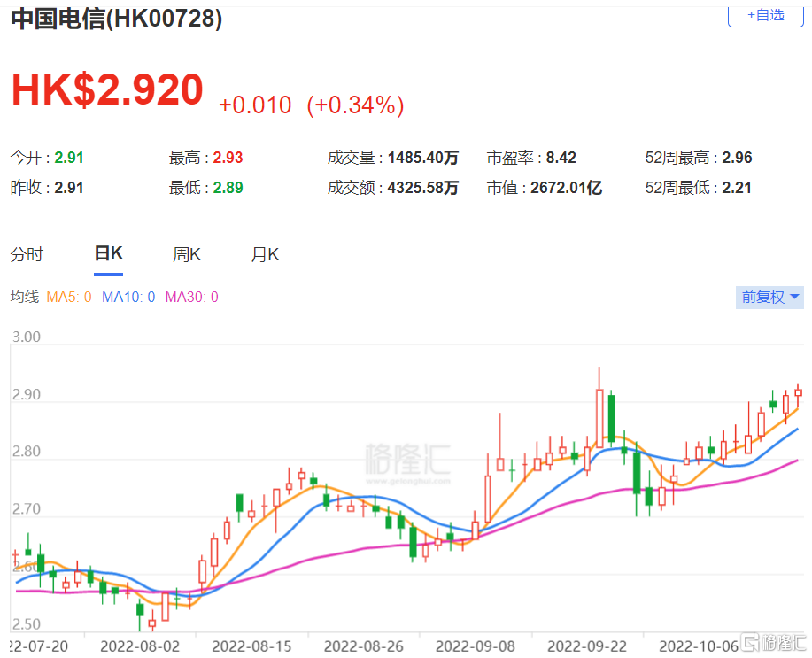The height and width of the screenshot is (658, 812).
Task: Click the latest candlestick at chart's right end
Action: click(798, 392)
